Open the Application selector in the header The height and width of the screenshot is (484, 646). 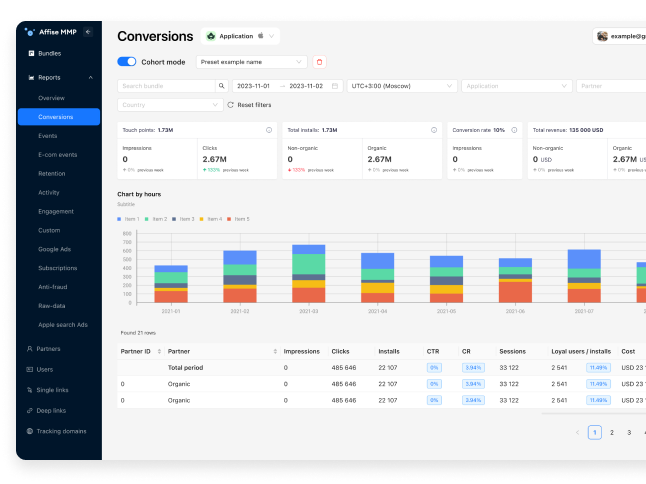tap(241, 36)
